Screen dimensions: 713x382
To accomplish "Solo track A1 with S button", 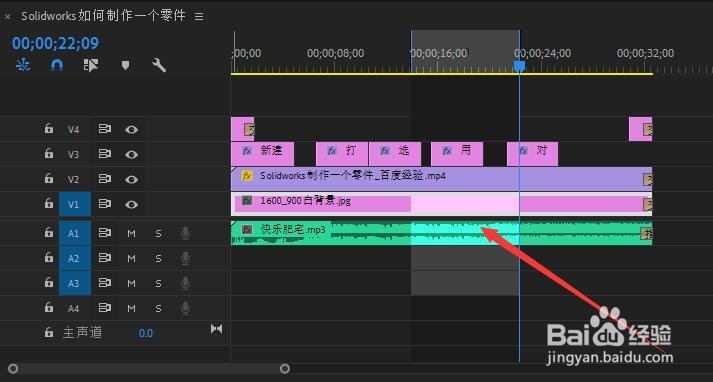I will pyautogui.click(x=158, y=233).
